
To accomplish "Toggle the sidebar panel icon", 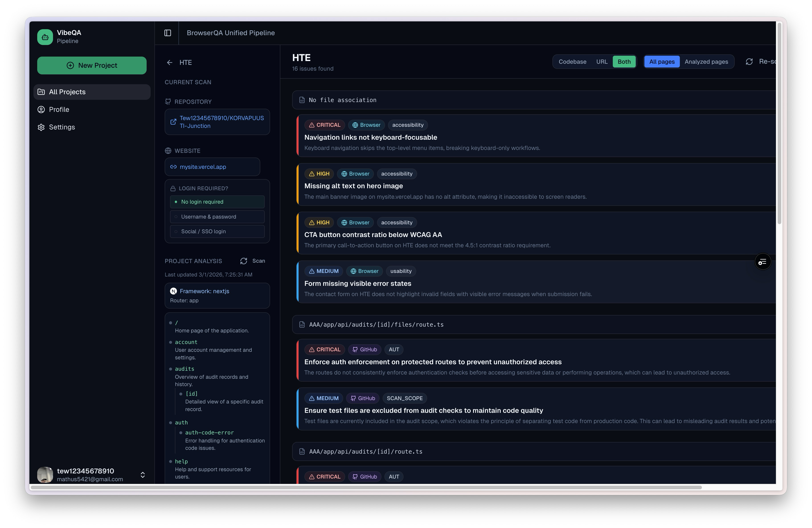I will click(168, 33).
